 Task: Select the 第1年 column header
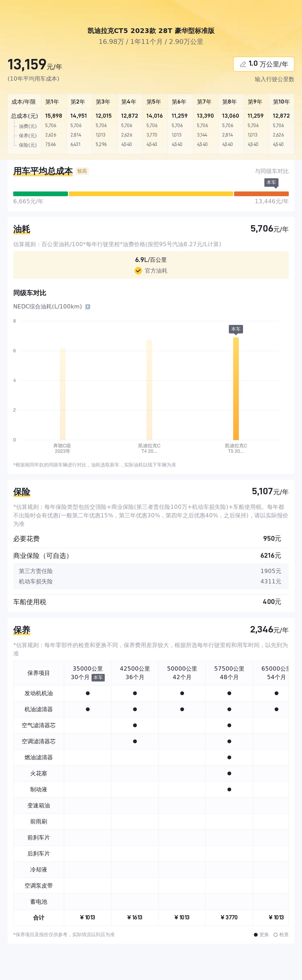click(52, 102)
